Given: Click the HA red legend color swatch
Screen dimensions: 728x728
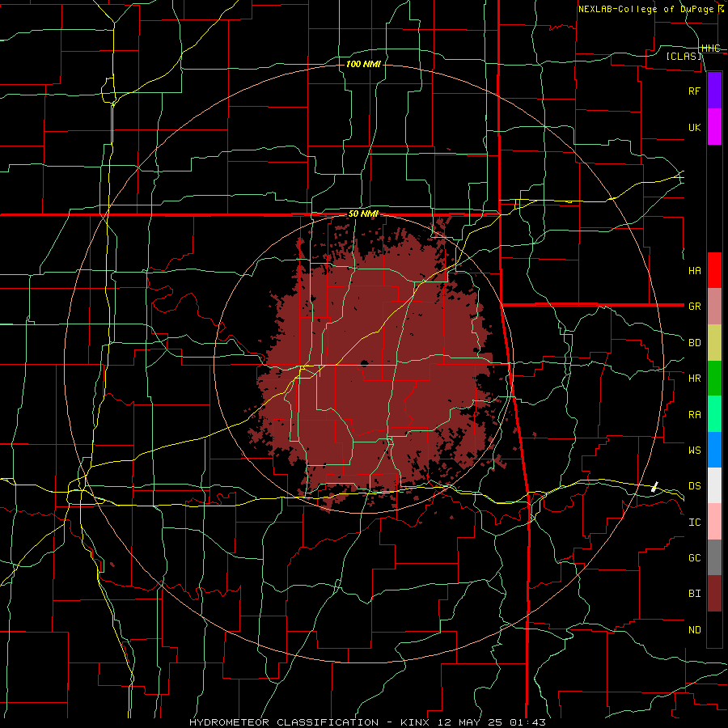Looking at the screenshot, I should click(x=714, y=270).
